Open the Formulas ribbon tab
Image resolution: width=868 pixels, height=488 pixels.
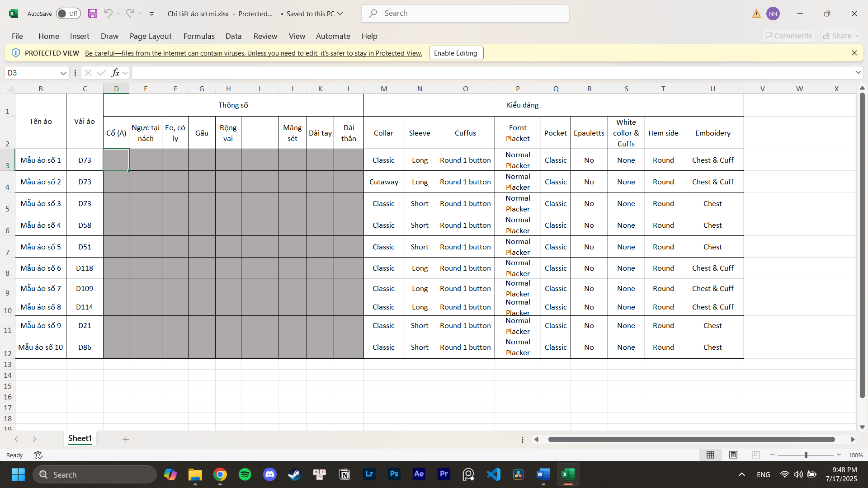point(199,36)
